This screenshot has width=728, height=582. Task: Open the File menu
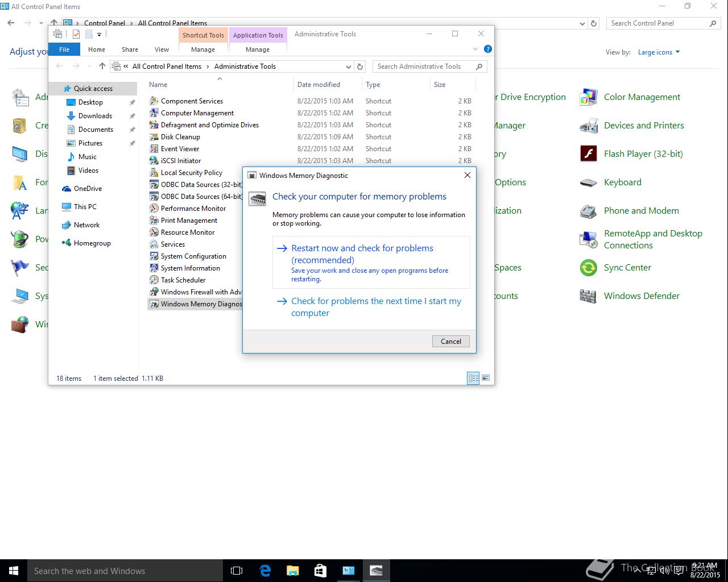64,49
